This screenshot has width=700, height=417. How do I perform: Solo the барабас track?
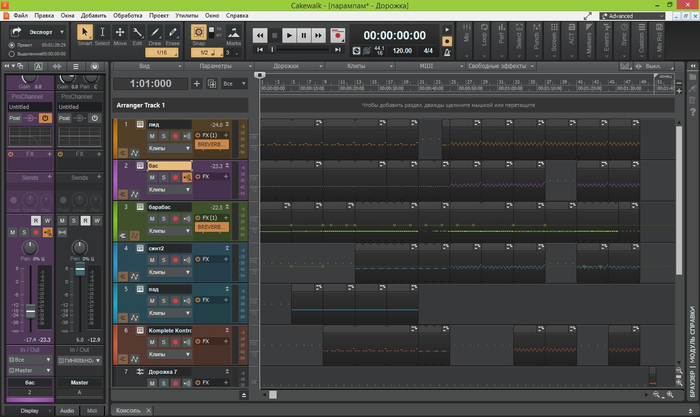pyautogui.click(x=164, y=218)
